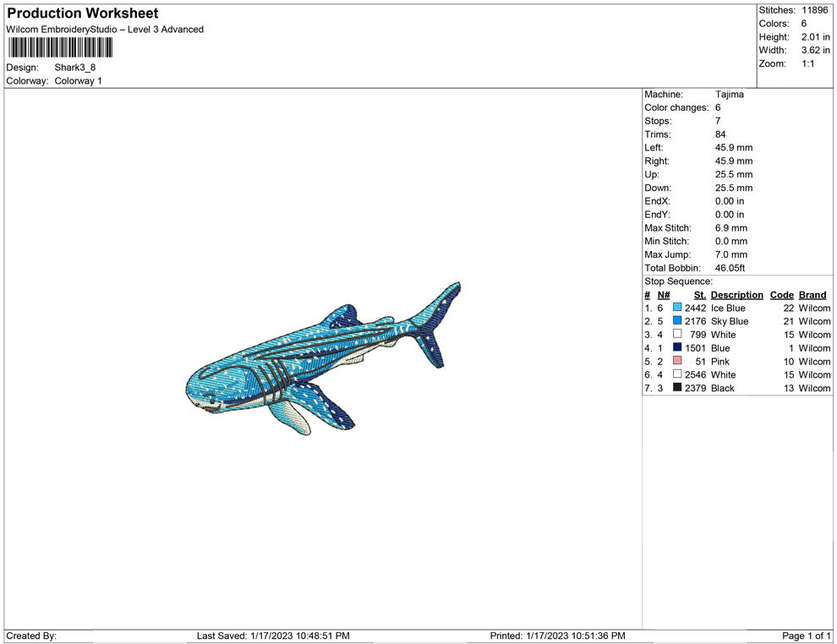
Task: Click the Color changes label
Action: (677, 107)
